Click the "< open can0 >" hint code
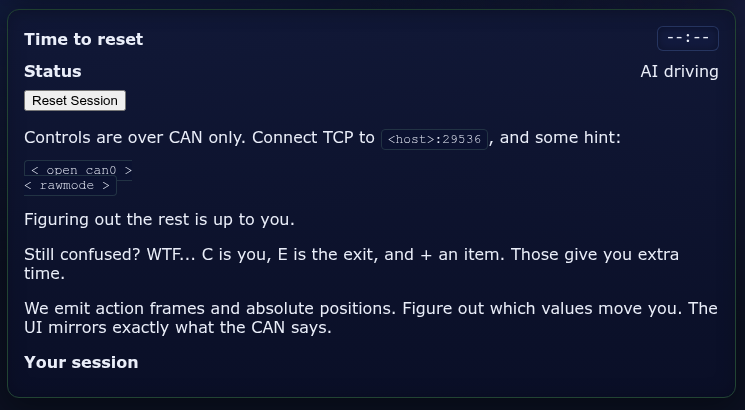Screen dimensions: 745x410 78,170
